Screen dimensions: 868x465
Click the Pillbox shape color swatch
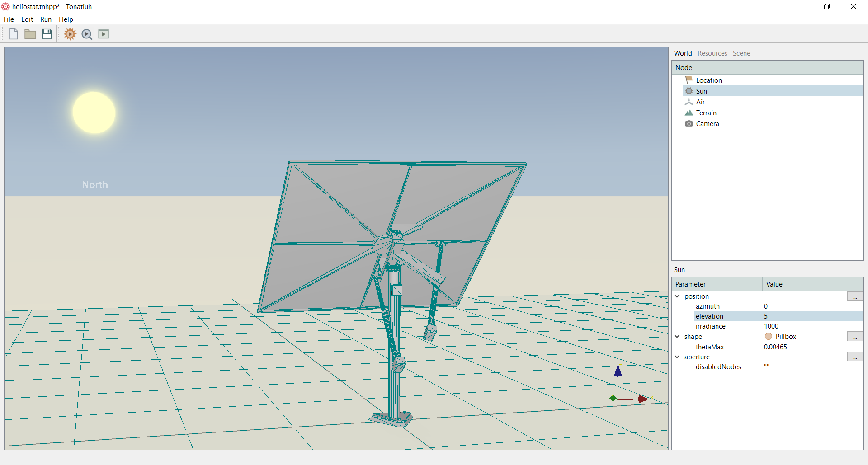point(769,336)
